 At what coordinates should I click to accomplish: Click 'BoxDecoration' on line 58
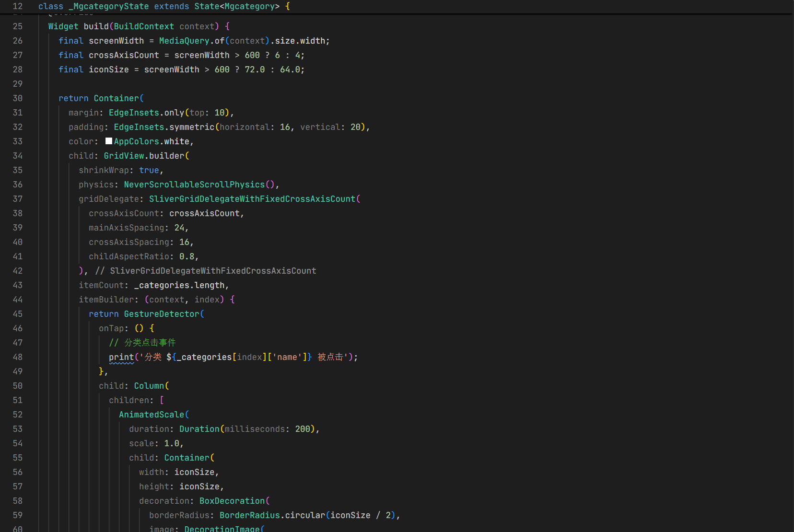[x=232, y=501]
